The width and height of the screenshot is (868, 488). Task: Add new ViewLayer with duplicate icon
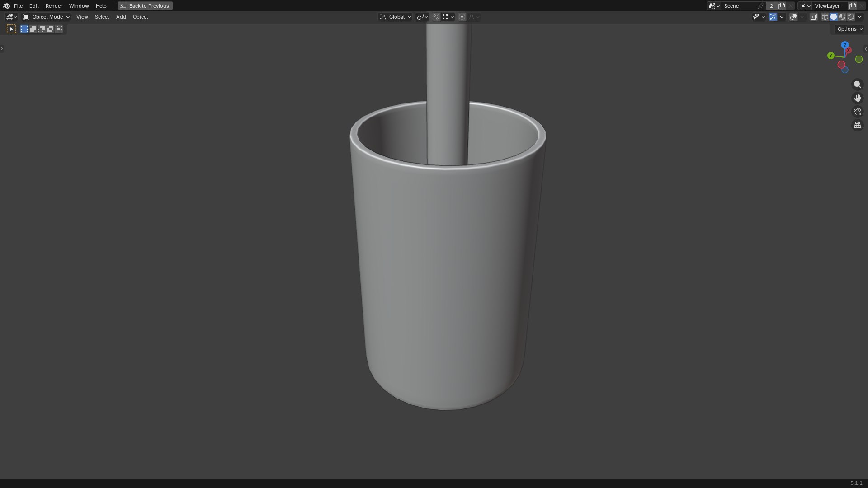[853, 6]
